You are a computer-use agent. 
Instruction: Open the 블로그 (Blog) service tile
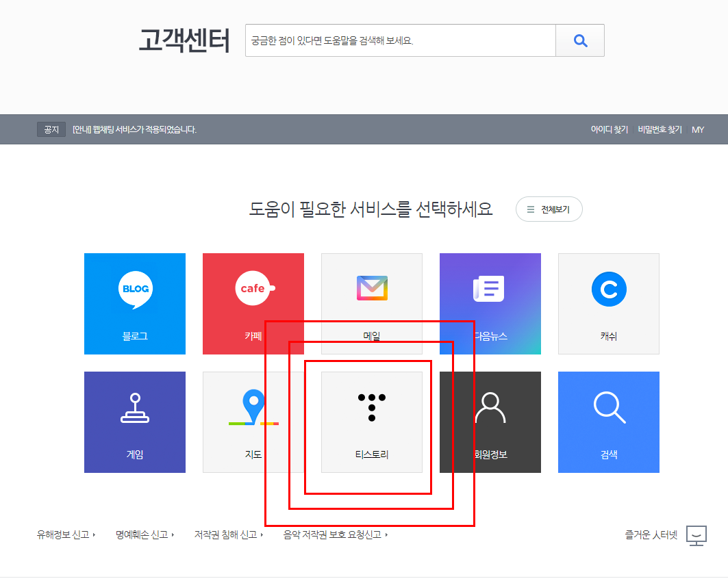coord(135,303)
